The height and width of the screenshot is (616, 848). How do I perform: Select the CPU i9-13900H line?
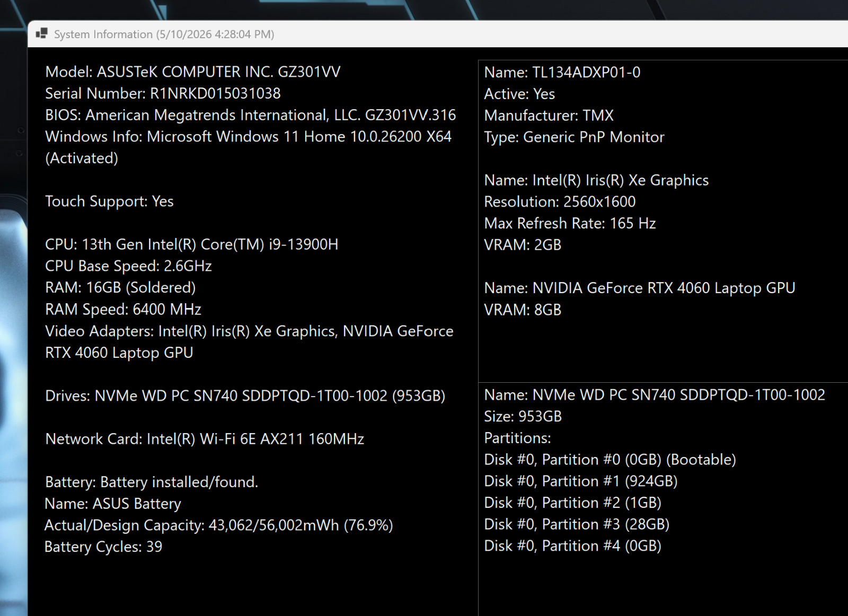(192, 244)
